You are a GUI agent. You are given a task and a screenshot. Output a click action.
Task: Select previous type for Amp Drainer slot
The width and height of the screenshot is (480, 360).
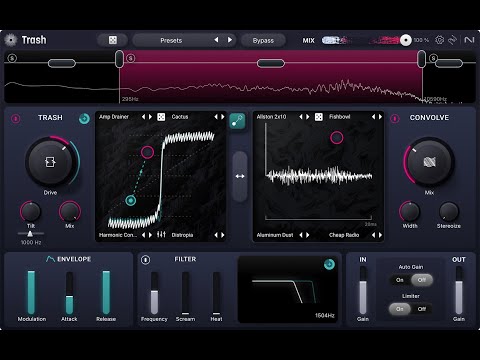point(143,117)
